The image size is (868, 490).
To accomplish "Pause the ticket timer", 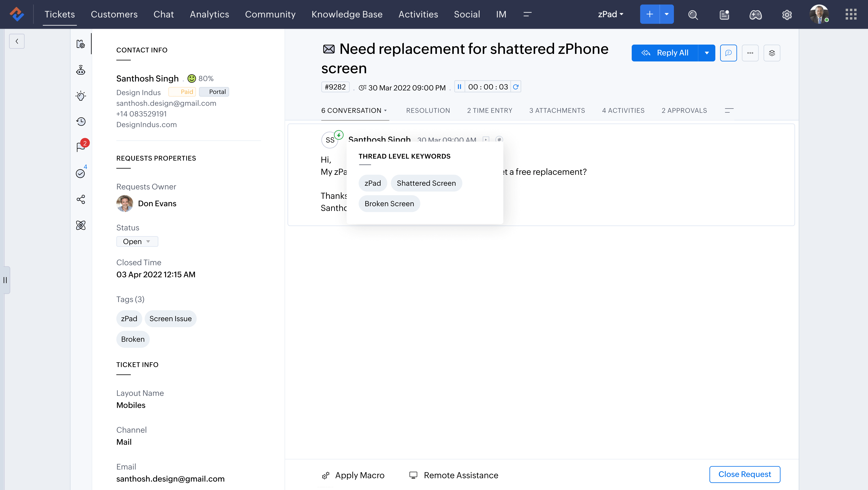I will coord(459,87).
